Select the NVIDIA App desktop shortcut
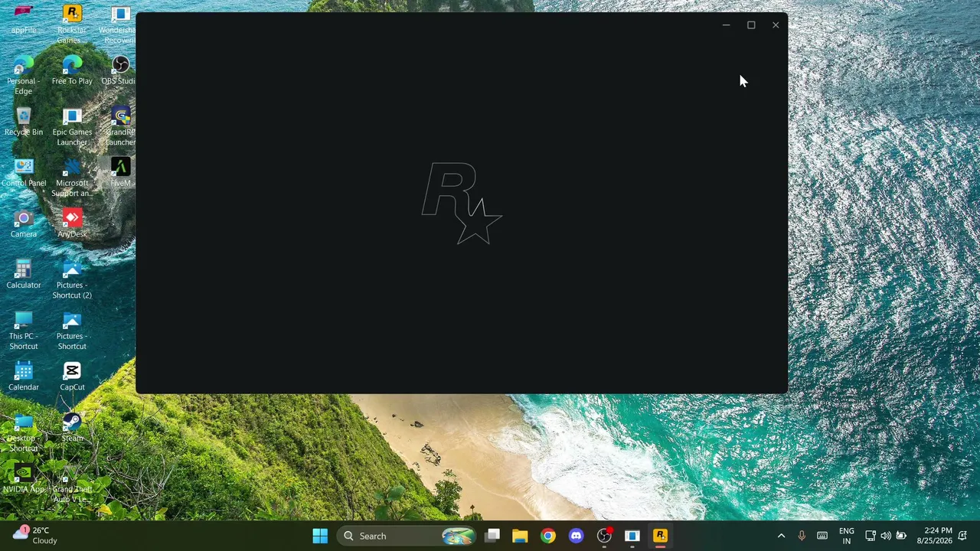The width and height of the screenshot is (980, 551). pyautogui.click(x=24, y=478)
